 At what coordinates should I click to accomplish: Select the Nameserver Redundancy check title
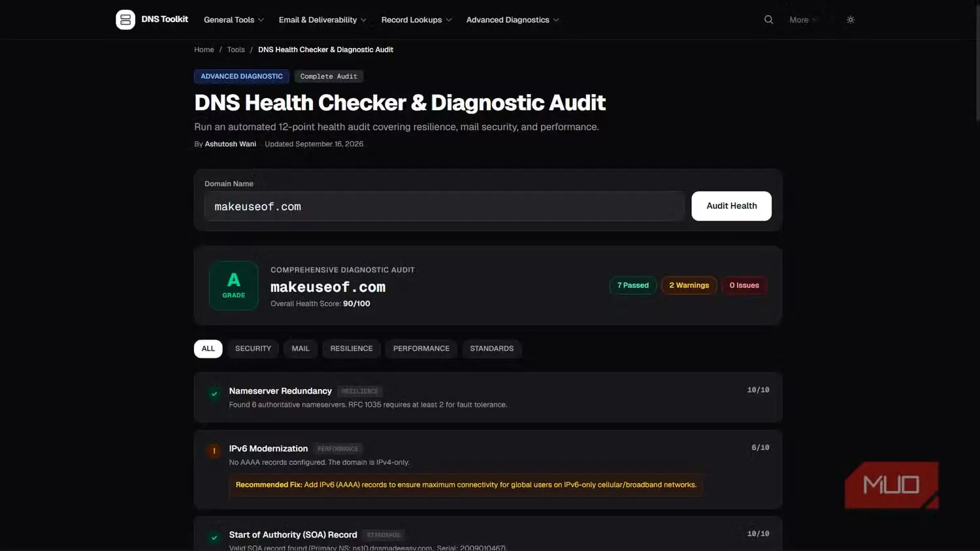tap(280, 391)
